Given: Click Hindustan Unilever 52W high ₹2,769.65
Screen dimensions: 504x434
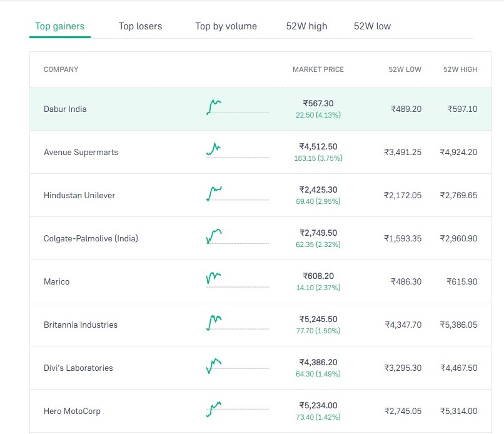Looking at the screenshot, I should pos(459,195).
